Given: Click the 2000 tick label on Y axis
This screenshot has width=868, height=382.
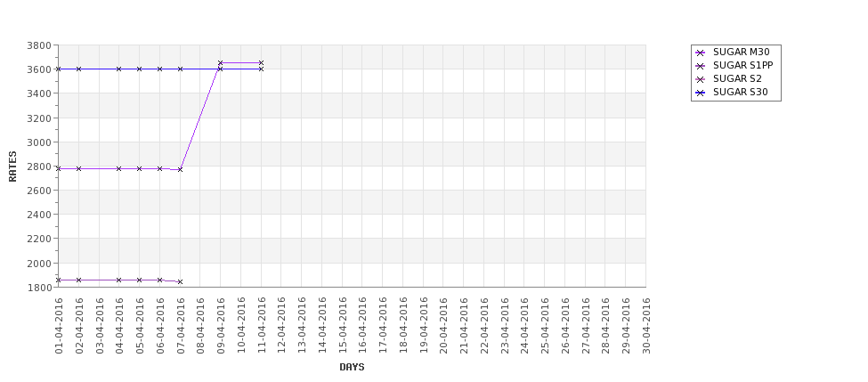Looking at the screenshot, I should click(x=39, y=264).
